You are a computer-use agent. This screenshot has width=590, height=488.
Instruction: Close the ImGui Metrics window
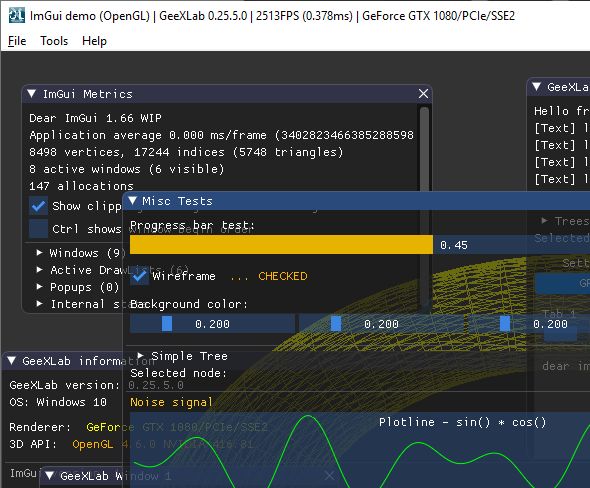[x=423, y=94]
